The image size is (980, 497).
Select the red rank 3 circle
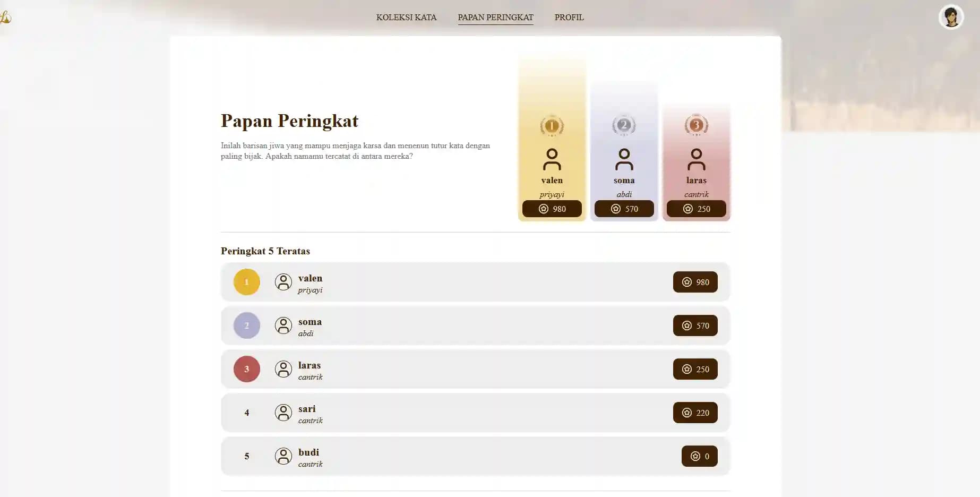click(x=246, y=369)
